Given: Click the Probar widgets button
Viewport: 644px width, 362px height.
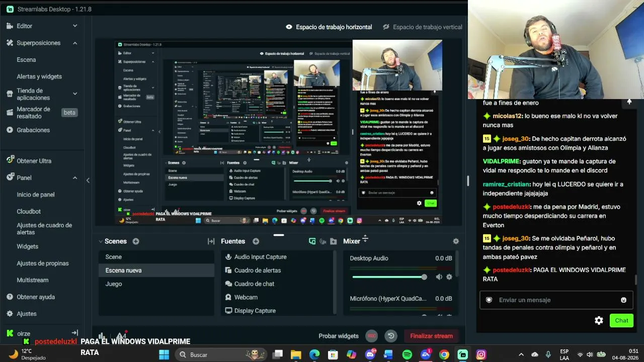Looking at the screenshot, I should (x=339, y=336).
